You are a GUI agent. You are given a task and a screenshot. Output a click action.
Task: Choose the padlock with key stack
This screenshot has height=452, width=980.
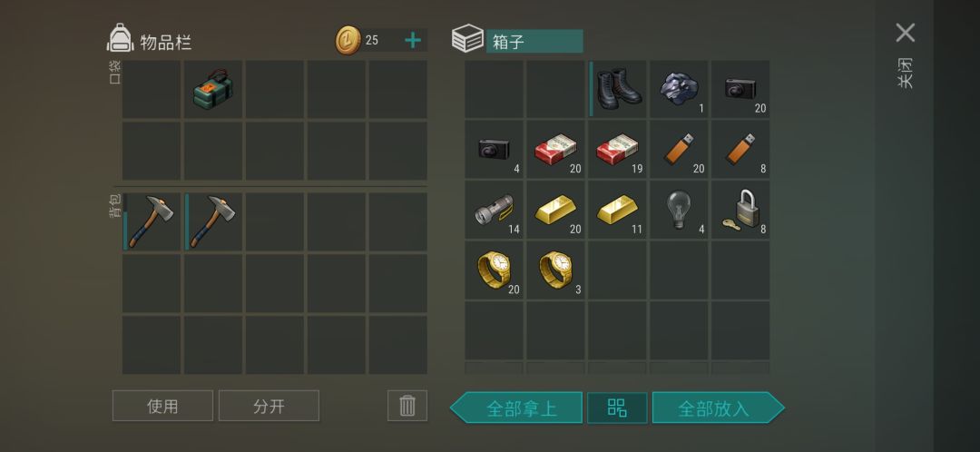tap(740, 210)
